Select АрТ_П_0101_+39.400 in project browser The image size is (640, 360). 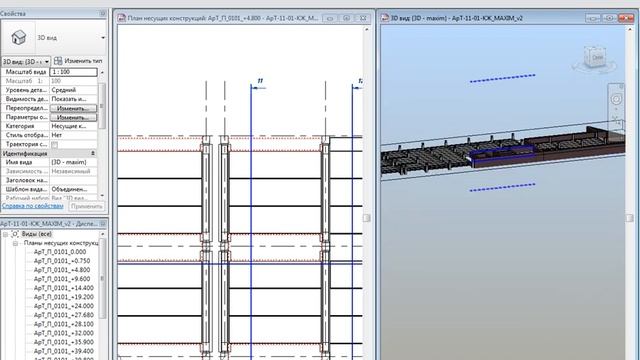(x=63, y=351)
